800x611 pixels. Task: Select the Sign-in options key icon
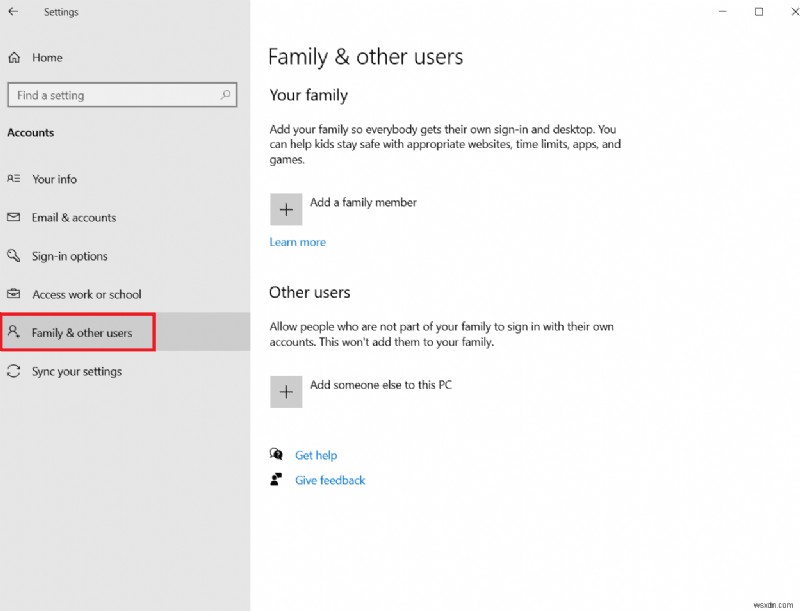(x=14, y=256)
